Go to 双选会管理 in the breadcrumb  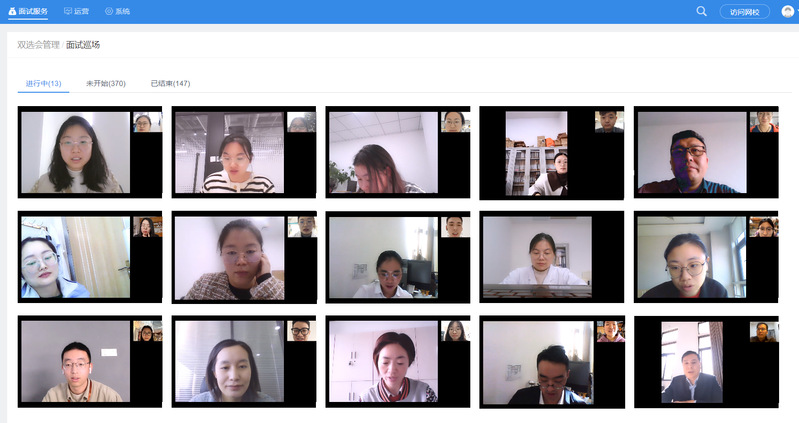tap(38, 45)
